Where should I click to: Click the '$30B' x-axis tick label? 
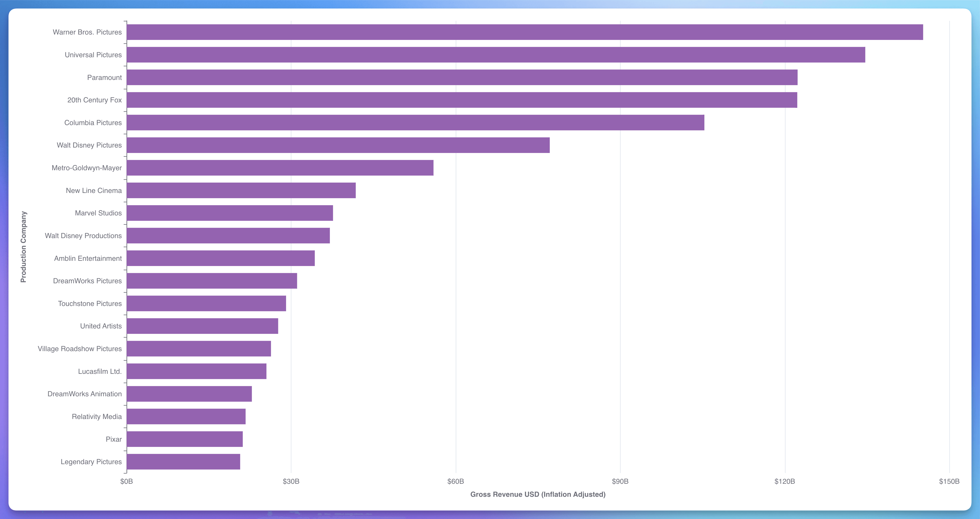[x=291, y=481]
